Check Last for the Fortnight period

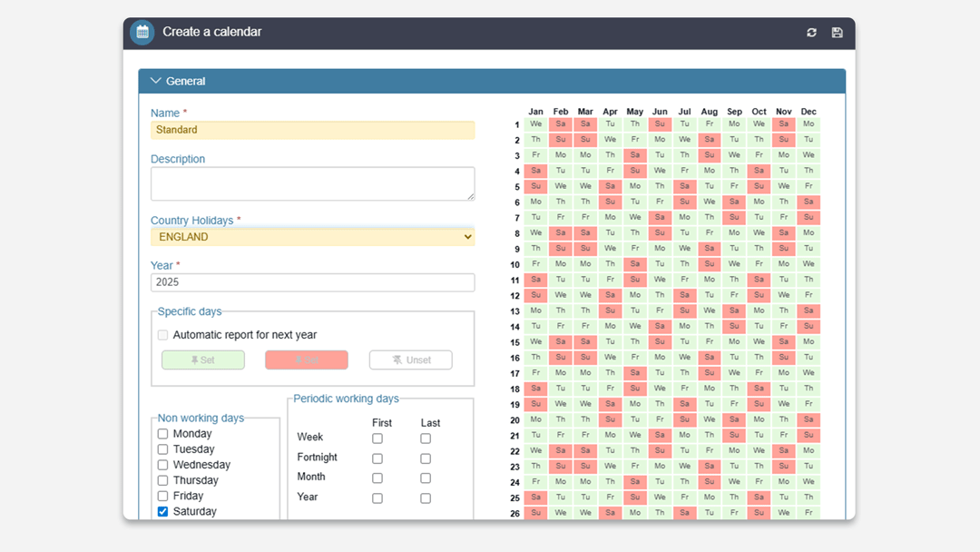[426, 458]
